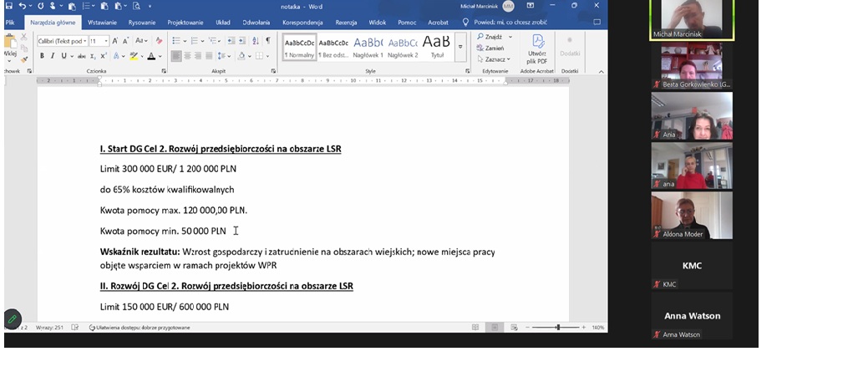The width and height of the screenshot is (868, 382).
Task: Select Aldona Moder's video thumbnail
Action: 692,216
